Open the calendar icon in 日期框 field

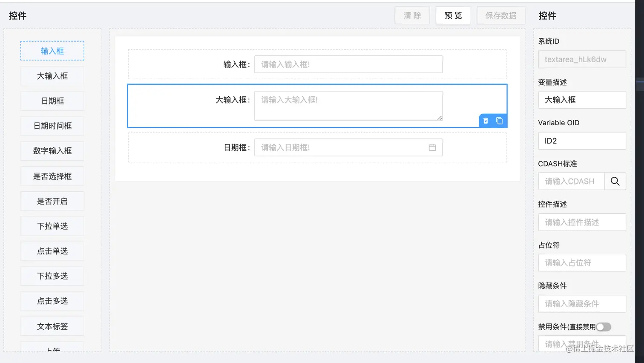tap(432, 147)
